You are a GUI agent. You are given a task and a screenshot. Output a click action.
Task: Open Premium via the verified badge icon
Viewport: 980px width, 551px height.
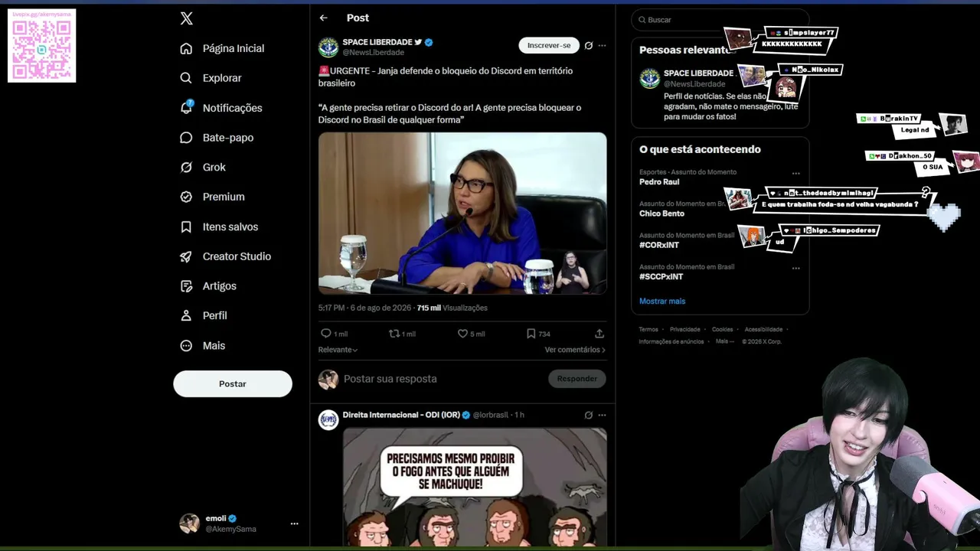point(186,197)
